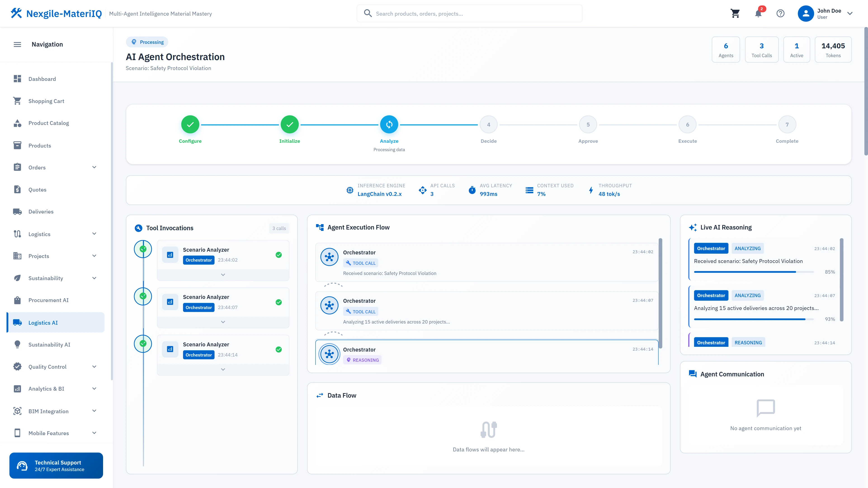Click the Sustainability AI lightbulb icon
This screenshot has height=488, width=868.
(18, 344)
